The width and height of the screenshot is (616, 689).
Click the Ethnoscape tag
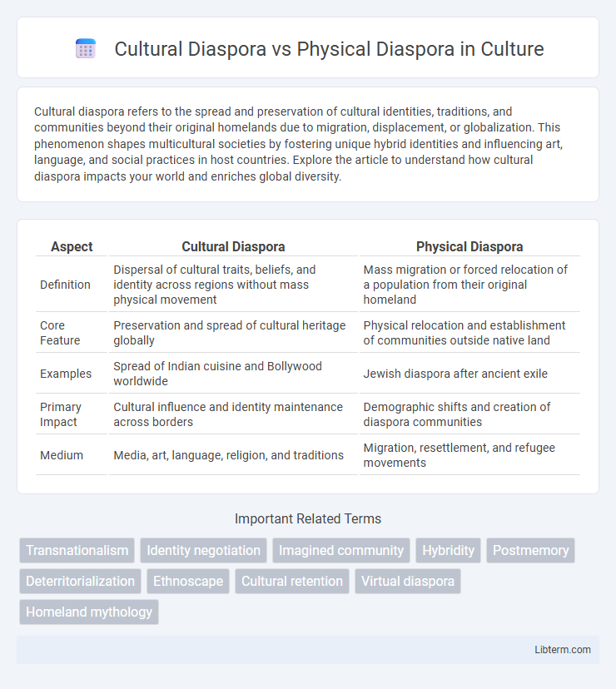(x=188, y=581)
